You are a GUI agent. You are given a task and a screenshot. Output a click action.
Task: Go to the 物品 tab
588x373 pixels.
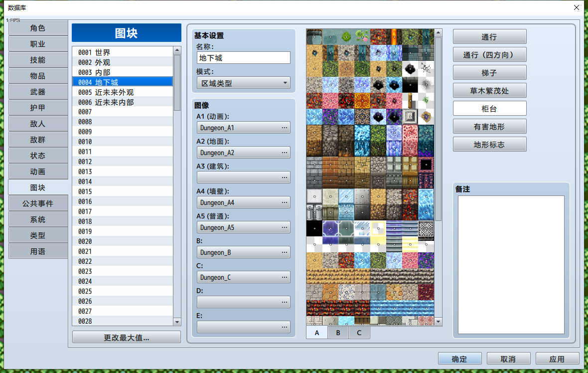pos(38,76)
